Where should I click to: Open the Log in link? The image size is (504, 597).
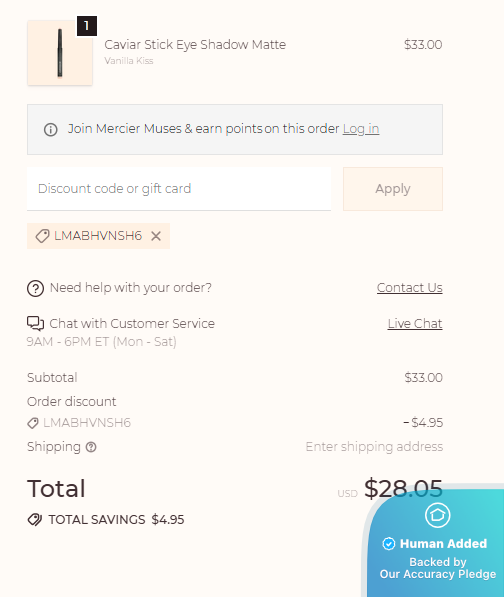361,129
